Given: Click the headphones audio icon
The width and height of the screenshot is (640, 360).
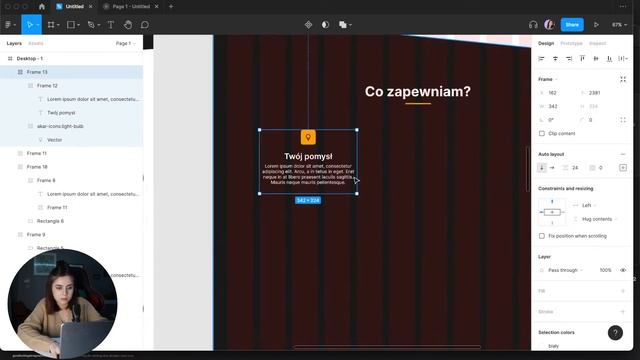Looking at the screenshot, I should point(533,25).
